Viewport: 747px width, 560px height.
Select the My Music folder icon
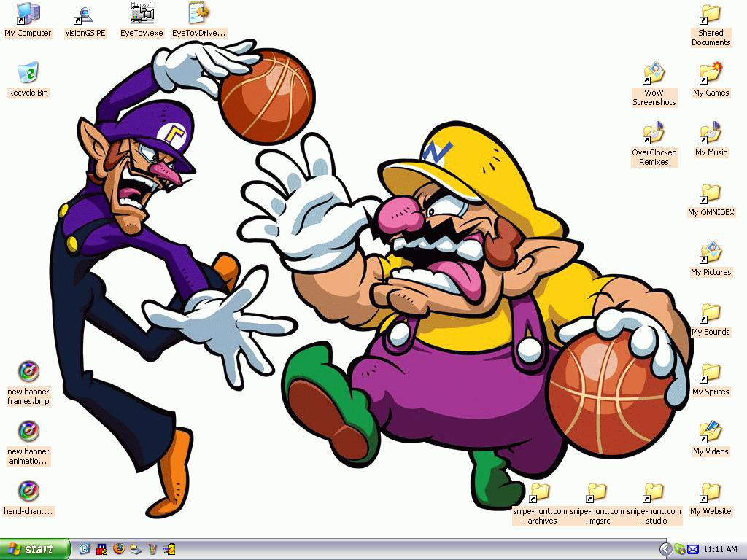tap(711, 133)
